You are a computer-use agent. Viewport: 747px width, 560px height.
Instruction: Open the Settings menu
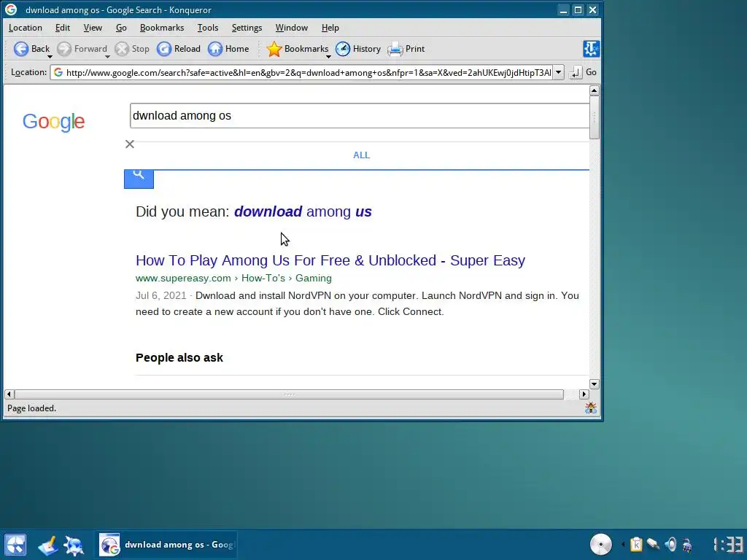pos(247,28)
